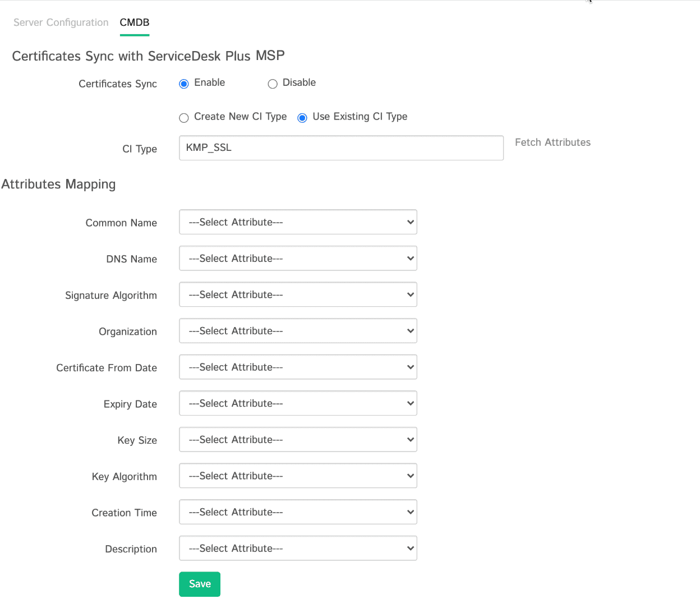
Task: Open the Creation Time attribute dropdown
Action: click(x=298, y=512)
